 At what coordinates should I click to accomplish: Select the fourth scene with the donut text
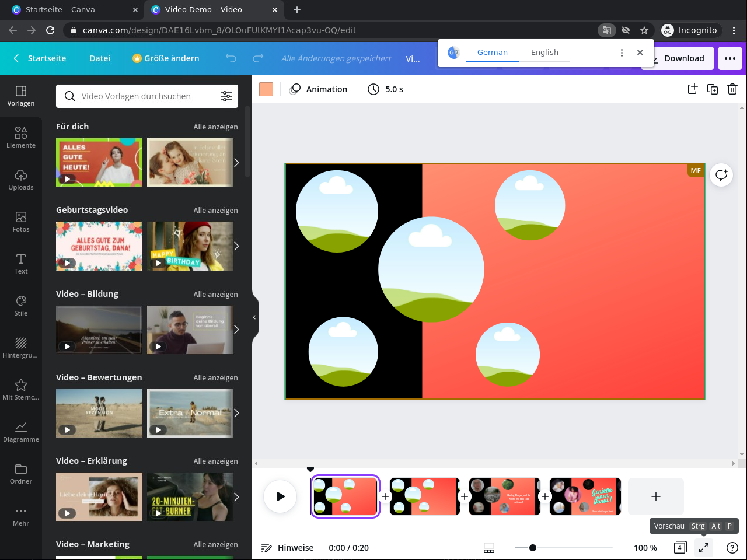click(585, 496)
